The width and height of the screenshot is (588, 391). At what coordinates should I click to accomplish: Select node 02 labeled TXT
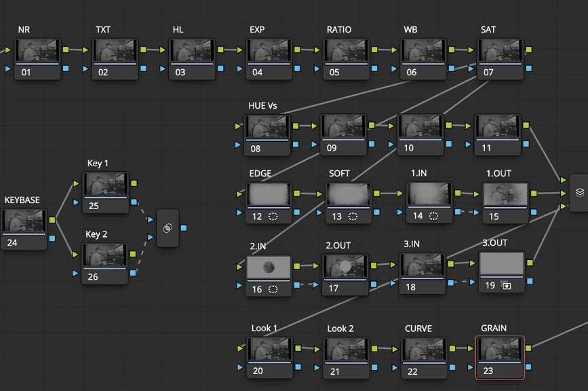click(x=115, y=59)
